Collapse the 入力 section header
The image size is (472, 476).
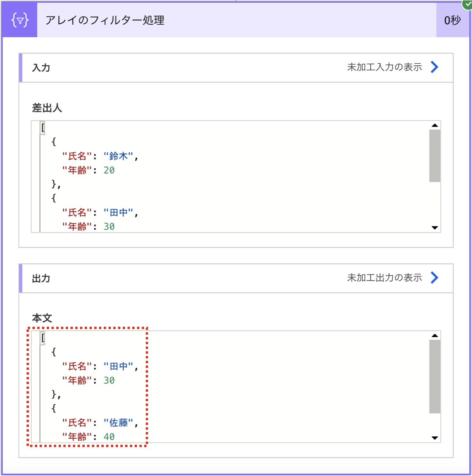[236, 68]
